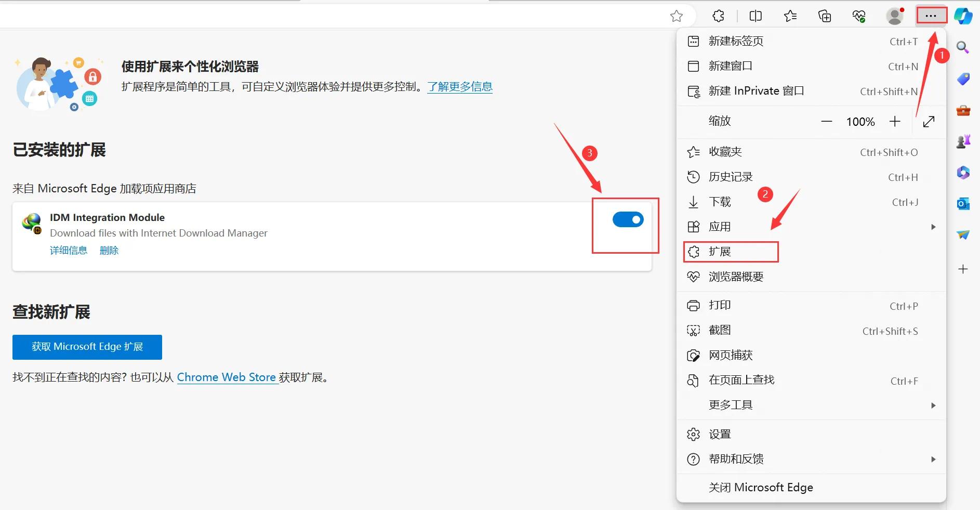Click the profile avatar icon
The width and height of the screenshot is (980, 510).
coord(895,16)
